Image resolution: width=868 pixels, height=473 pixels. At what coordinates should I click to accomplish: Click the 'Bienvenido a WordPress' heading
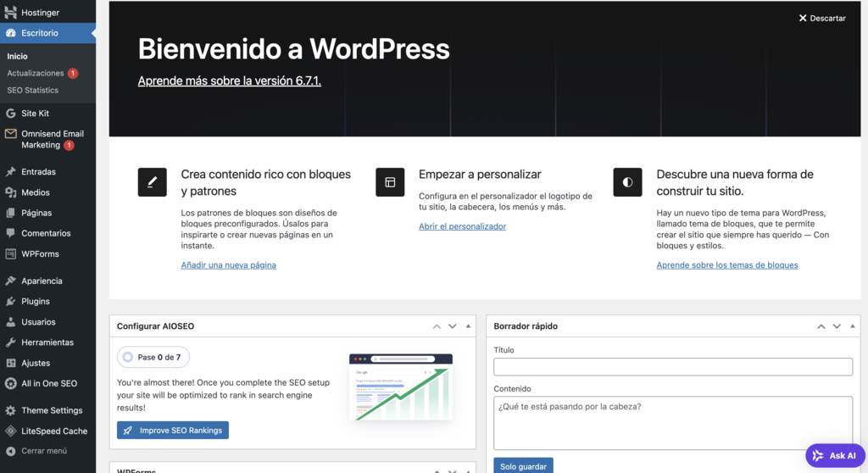tap(293, 48)
